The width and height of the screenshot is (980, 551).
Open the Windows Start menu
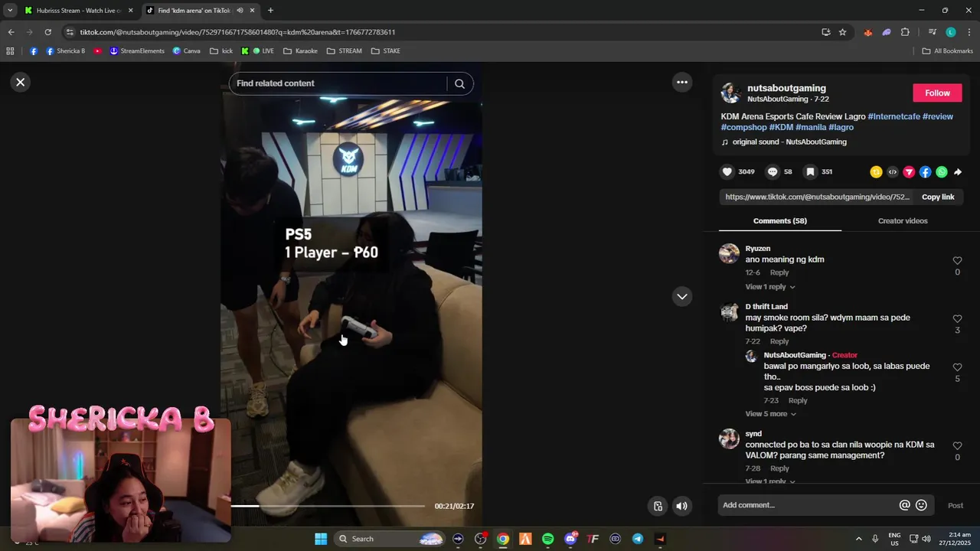[x=321, y=539]
